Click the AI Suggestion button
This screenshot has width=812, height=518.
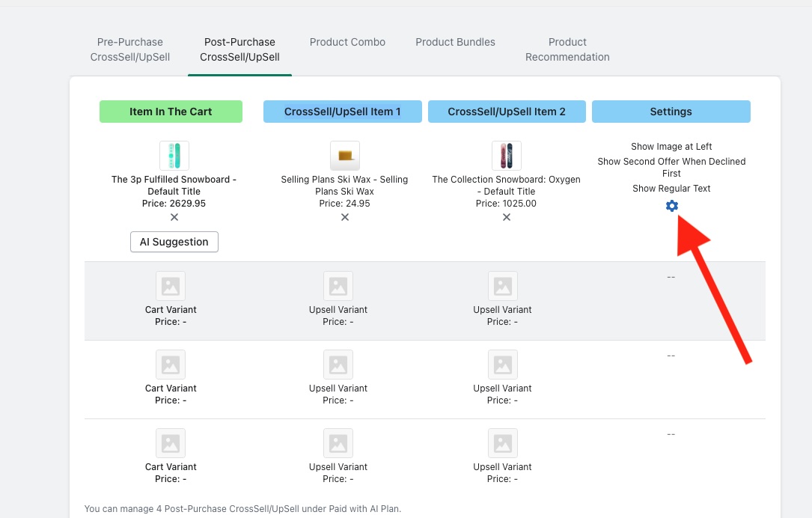(x=174, y=242)
